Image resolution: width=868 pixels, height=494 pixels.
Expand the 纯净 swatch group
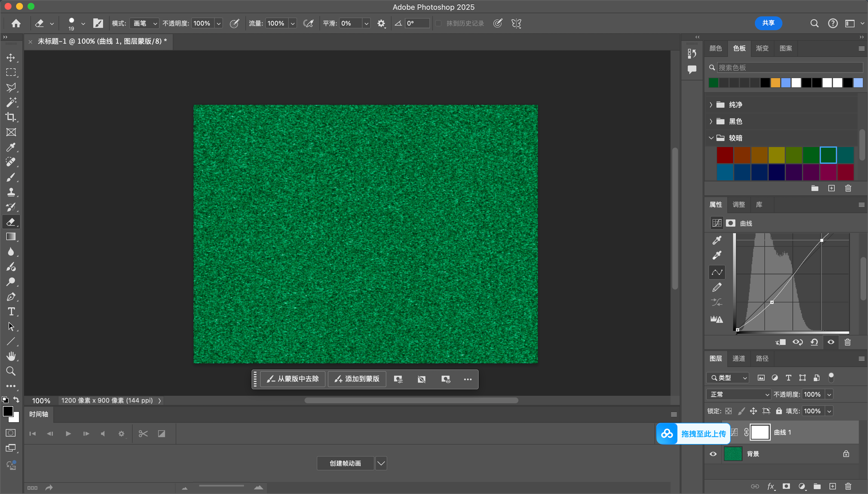[711, 105]
